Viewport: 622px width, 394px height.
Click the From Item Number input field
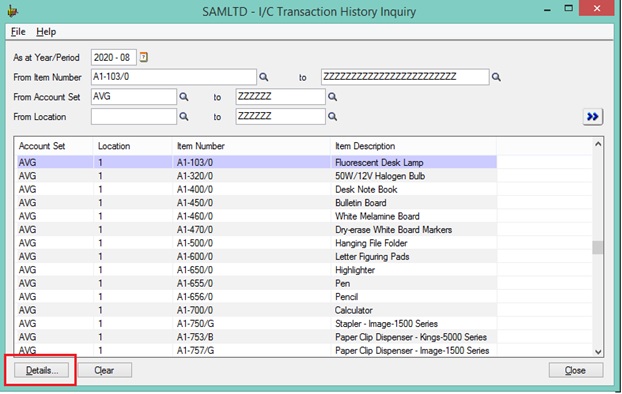pyautogui.click(x=174, y=77)
